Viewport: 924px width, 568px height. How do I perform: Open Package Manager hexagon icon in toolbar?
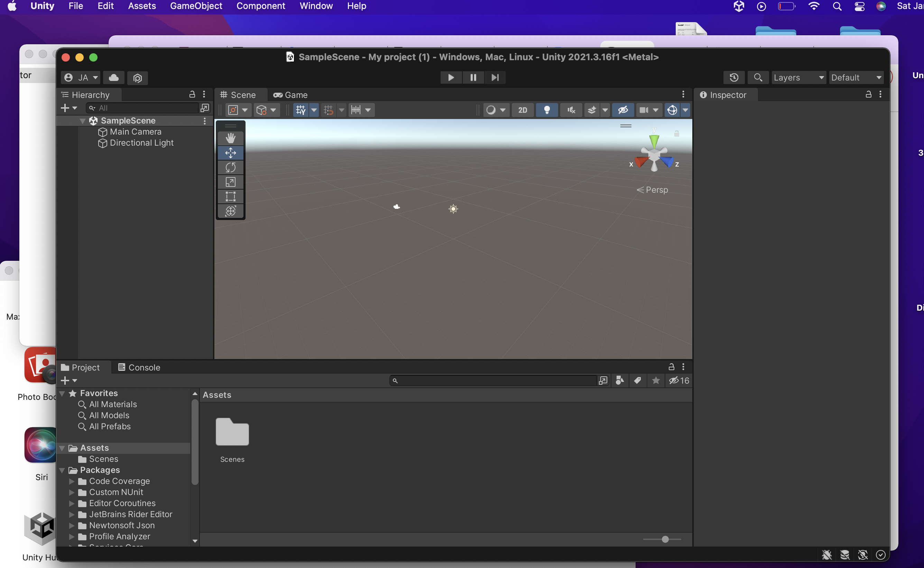pos(137,78)
